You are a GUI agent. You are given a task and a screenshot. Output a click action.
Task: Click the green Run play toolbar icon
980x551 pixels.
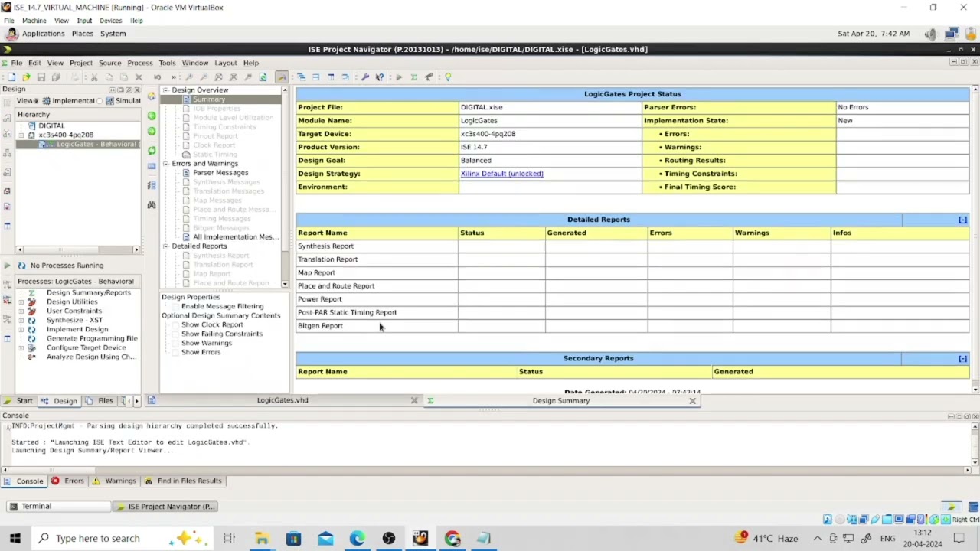click(x=399, y=77)
